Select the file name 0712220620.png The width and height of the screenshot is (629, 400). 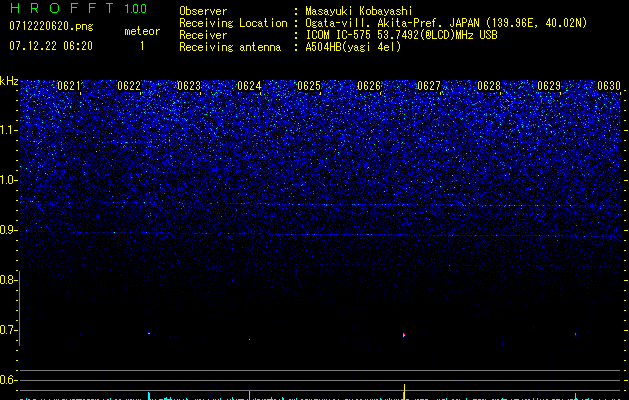pos(51,26)
